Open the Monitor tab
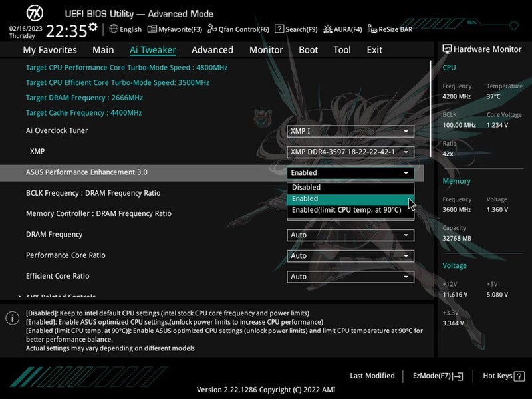The height and width of the screenshot is (399, 532). (266, 50)
